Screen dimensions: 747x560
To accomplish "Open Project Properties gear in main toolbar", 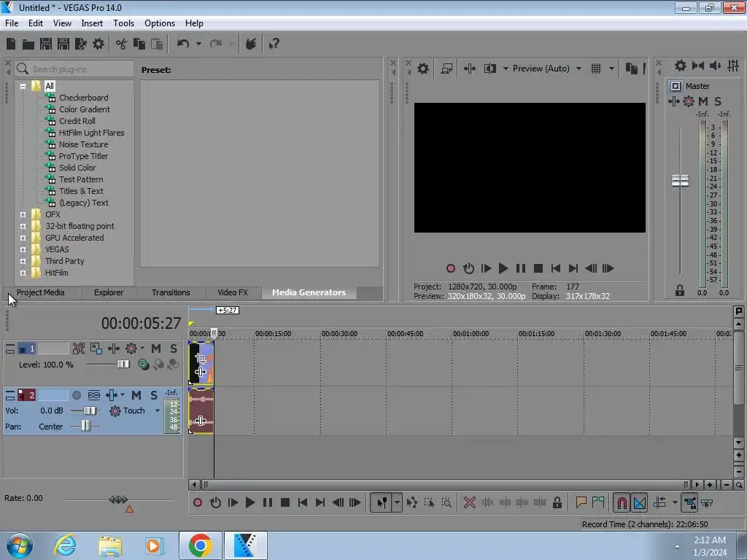I will click(x=98, y=44).
